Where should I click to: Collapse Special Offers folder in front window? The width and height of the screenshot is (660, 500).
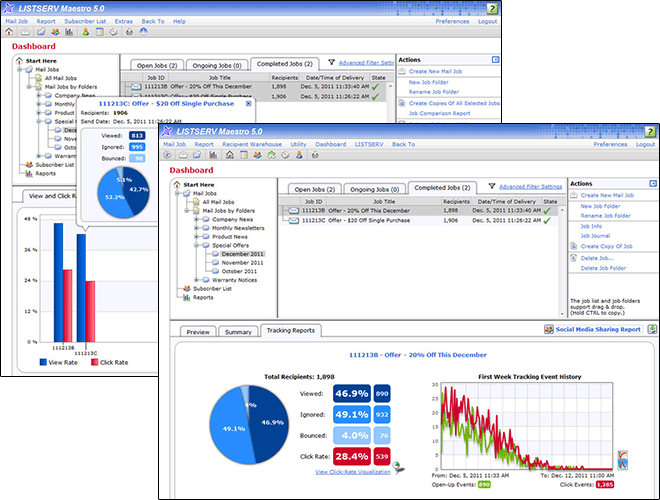click(x=196, y=245)
